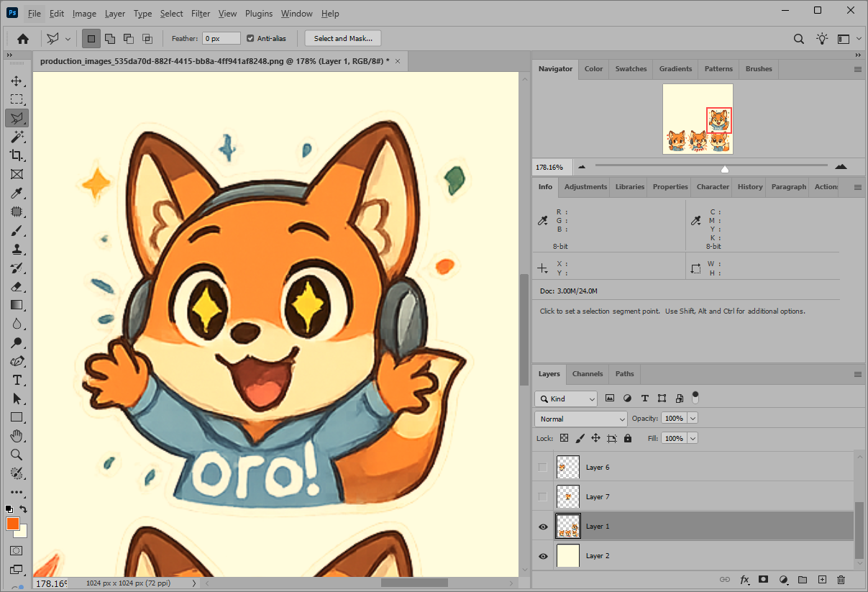Click the Create new layer icon
This screenshot has height=592, width=868.
coord(822,579)
